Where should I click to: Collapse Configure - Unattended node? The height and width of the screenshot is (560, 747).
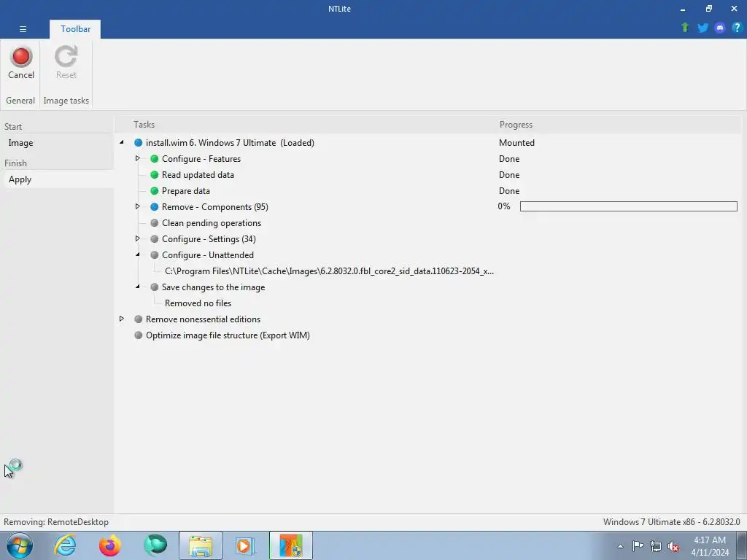(138, 254)
